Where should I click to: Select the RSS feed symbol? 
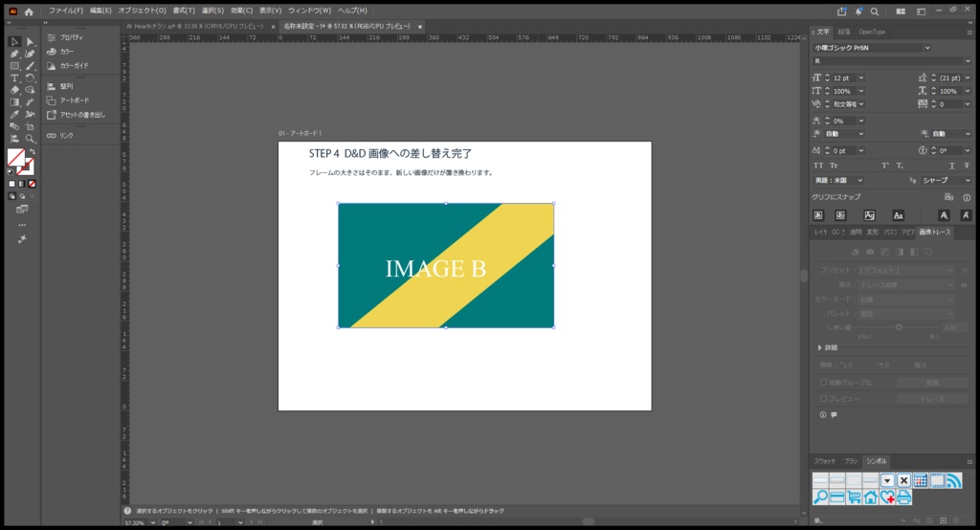point(954,480)
